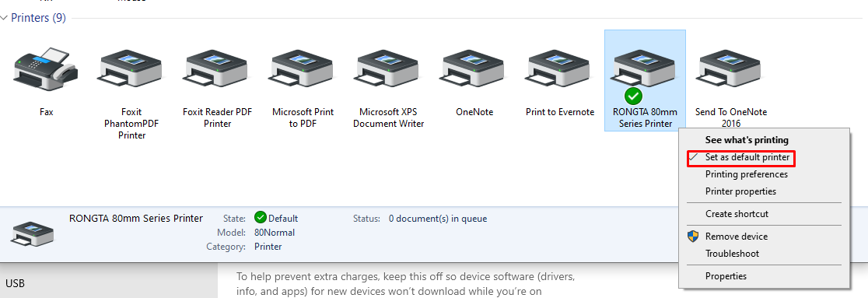The width and height of the screenshot is (868, 298).
Task: Select the Send To OneNote 2016 icon
Action: click(730, 69)
